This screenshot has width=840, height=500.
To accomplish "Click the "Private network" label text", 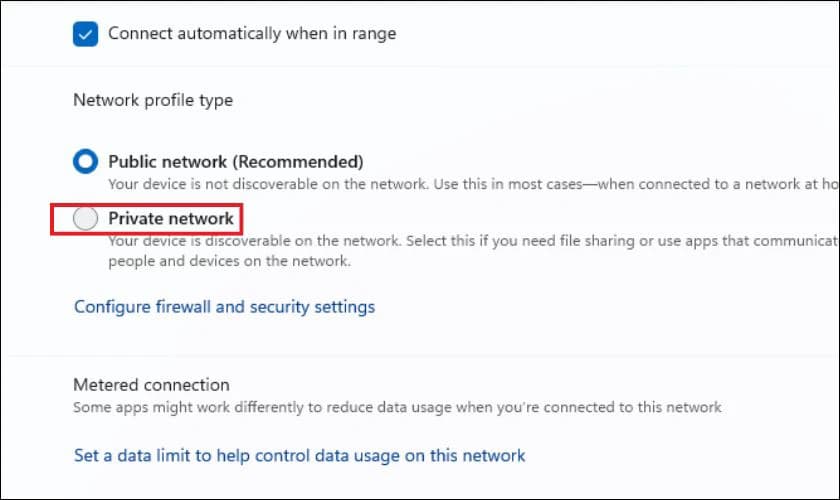I will [x=171, y=218].
